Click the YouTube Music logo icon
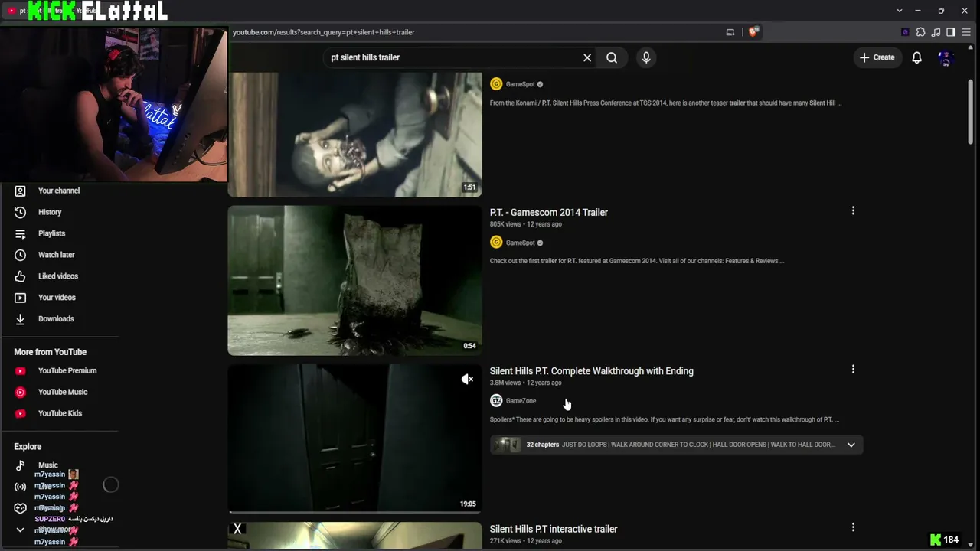The image size is (980, 551). tap(21, 392)
